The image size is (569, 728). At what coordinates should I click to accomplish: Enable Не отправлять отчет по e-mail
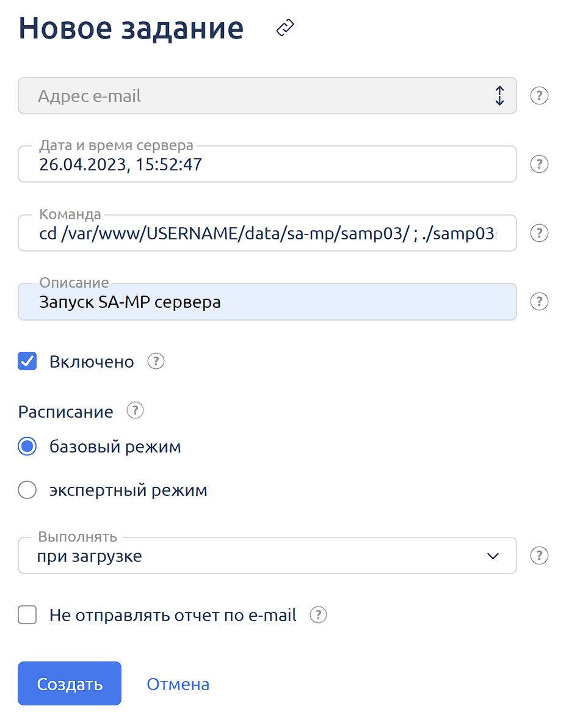(27, 615)
